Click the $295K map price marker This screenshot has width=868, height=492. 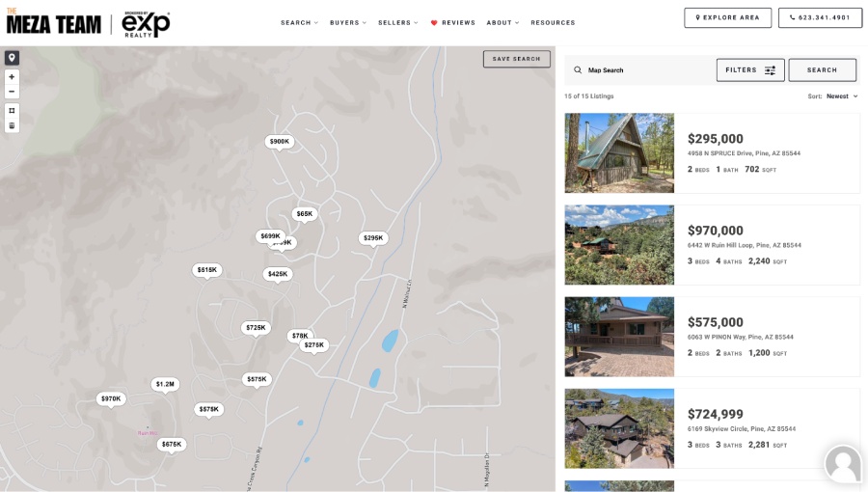click(x=373, y=237)
